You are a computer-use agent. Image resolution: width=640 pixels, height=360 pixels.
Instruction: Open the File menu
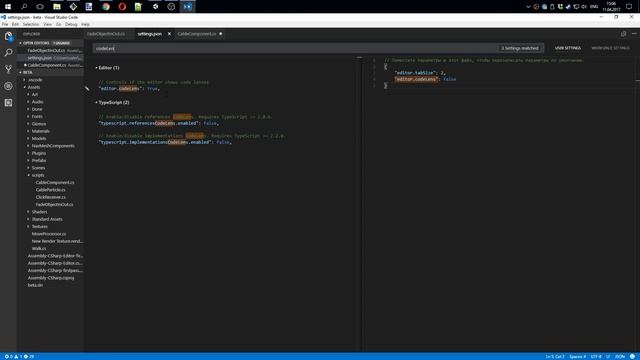tap(5, 24)
